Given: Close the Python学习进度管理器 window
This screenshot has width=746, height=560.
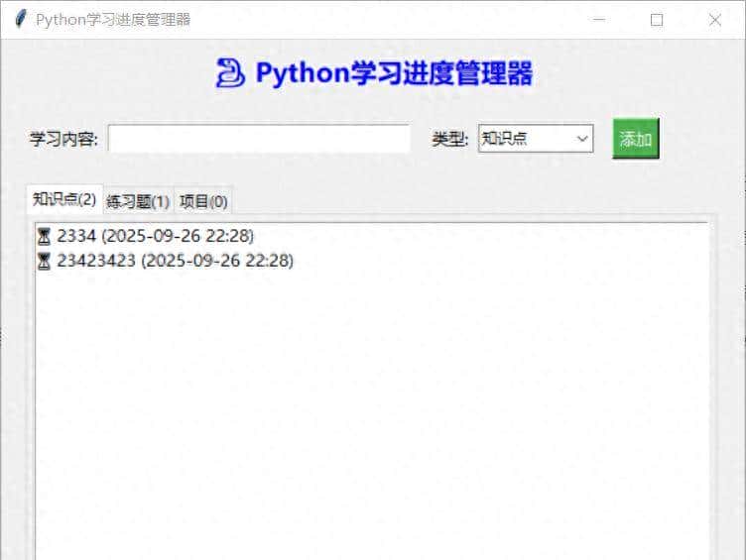Looking at the screenshot, I should (714, 20).
